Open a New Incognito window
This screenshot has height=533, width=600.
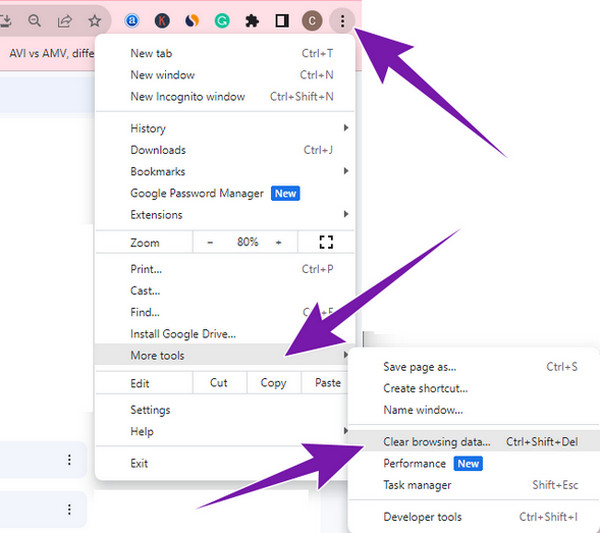coord(225,96)
